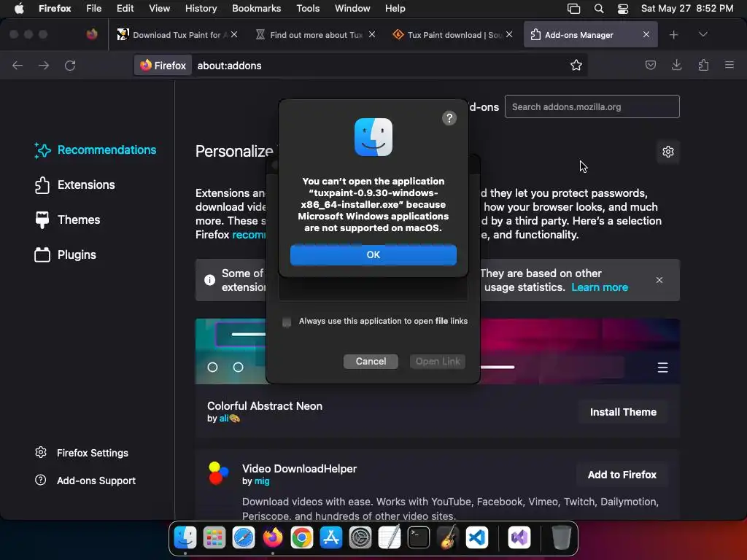This screenshot has width=747, height=560.
Task: Close the Download Tux Paint tab
Action: click(x=234, y=35)
